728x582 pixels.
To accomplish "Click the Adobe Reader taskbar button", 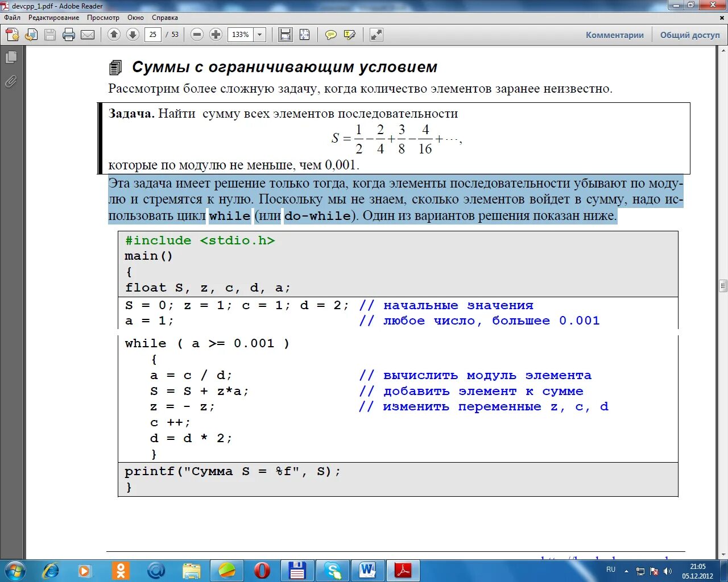I will [403, 570].
